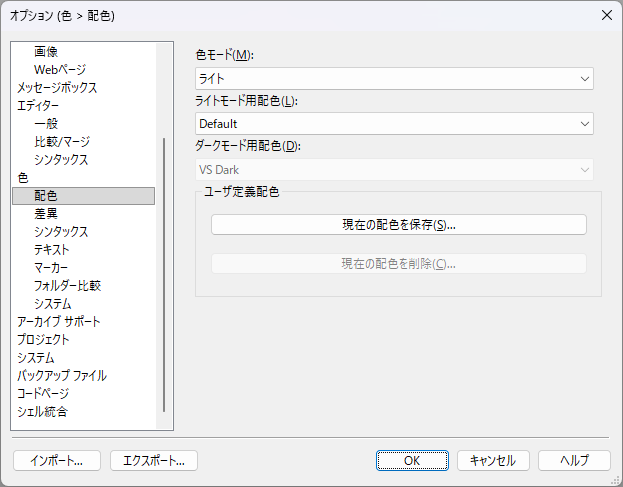Select プロジェクト in the tree
This screenshot has width=623, height=487.
pos(43,340)
